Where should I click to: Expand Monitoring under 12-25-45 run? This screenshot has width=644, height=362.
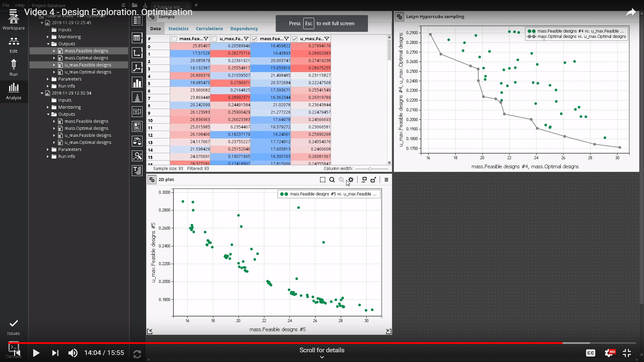pyautogui.click(x=48, y=37)
